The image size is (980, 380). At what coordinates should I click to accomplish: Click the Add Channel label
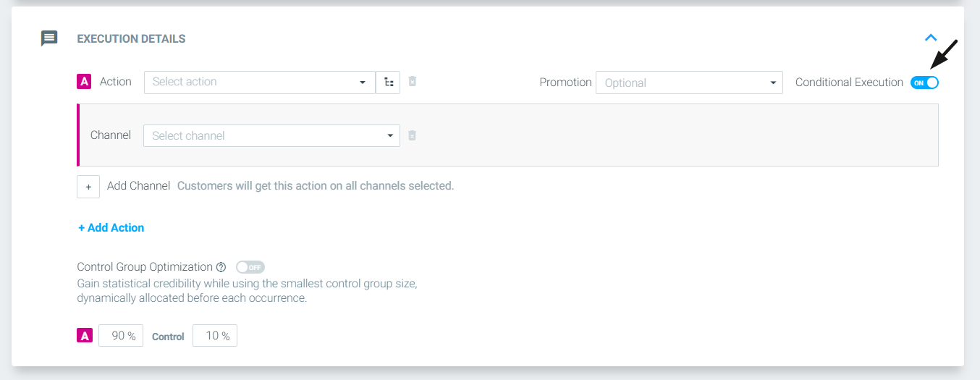coord(138,185)
